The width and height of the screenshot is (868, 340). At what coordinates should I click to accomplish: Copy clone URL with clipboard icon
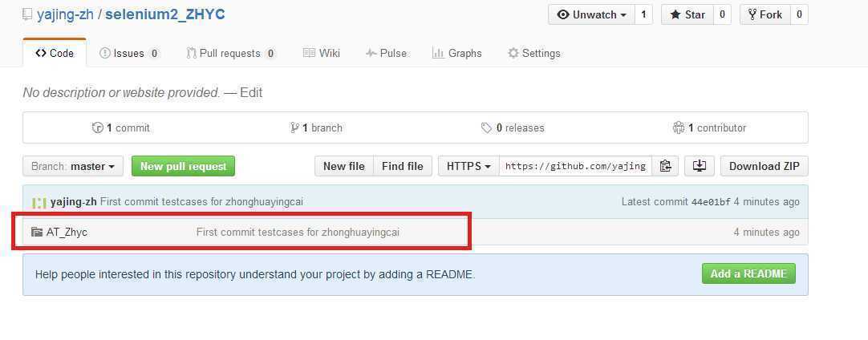(x=665, y=166)
